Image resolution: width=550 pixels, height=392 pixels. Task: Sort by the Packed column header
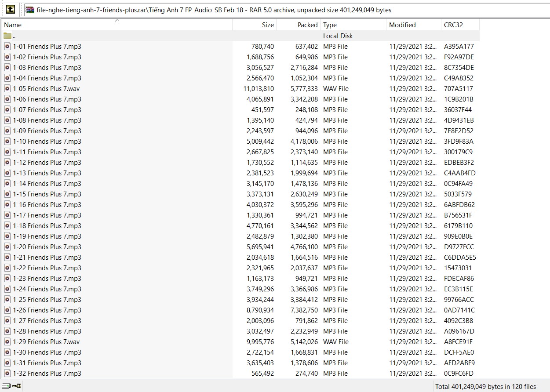(299, 25)
